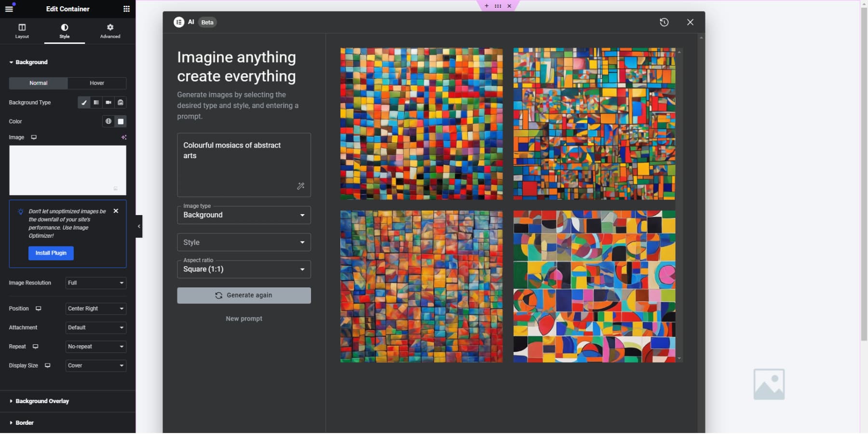Open the Image type dropdown
This screenshot has width=868, height=434.
click(244, 215)
